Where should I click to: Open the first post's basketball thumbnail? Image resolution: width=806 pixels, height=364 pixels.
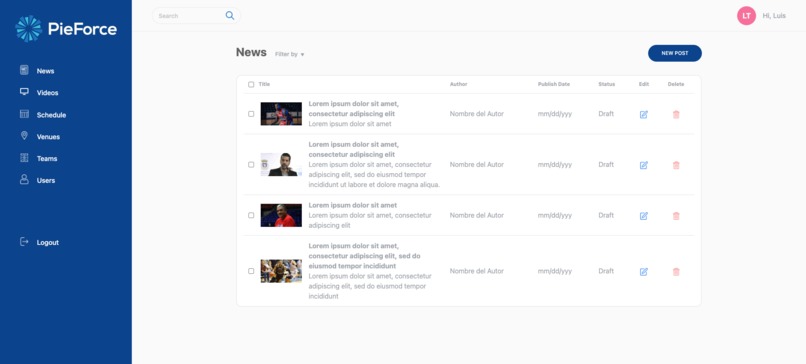coord(281,114)
